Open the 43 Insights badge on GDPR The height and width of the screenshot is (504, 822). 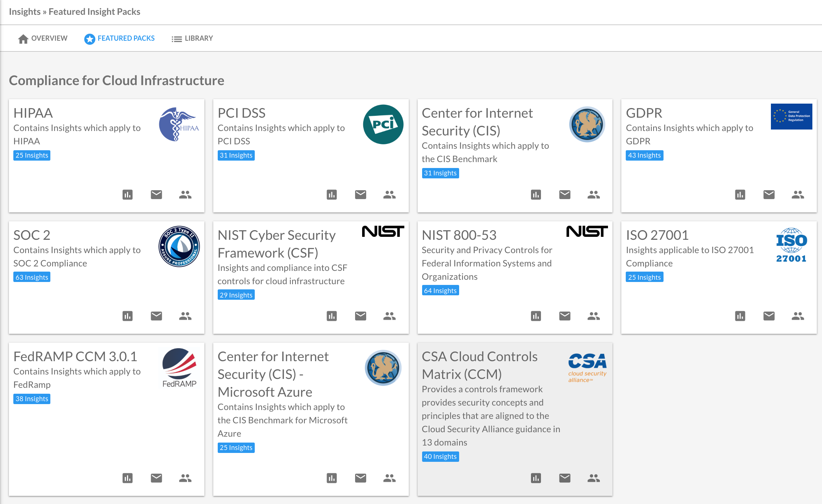644,155
